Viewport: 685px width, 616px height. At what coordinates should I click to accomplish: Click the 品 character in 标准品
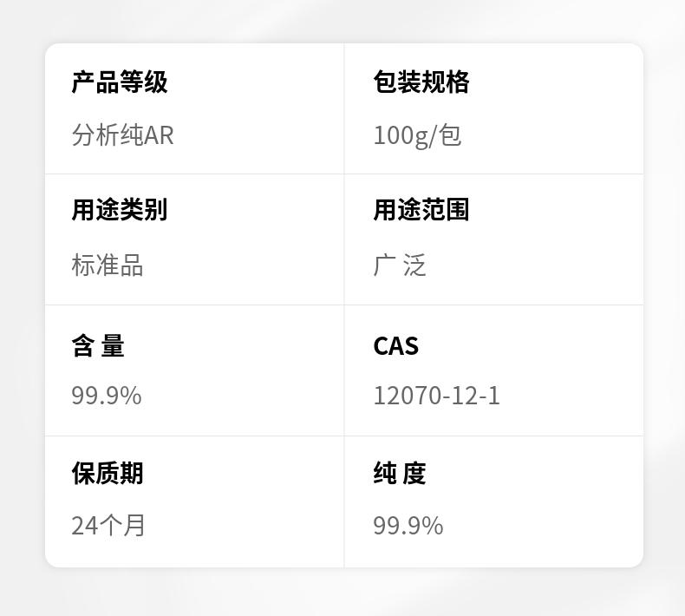tap(132, 265)
